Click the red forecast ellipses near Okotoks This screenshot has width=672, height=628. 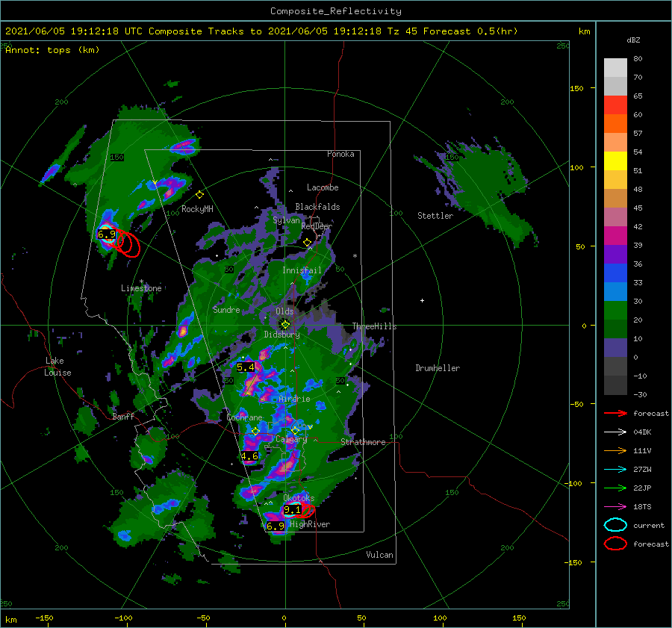coord(305,510)
